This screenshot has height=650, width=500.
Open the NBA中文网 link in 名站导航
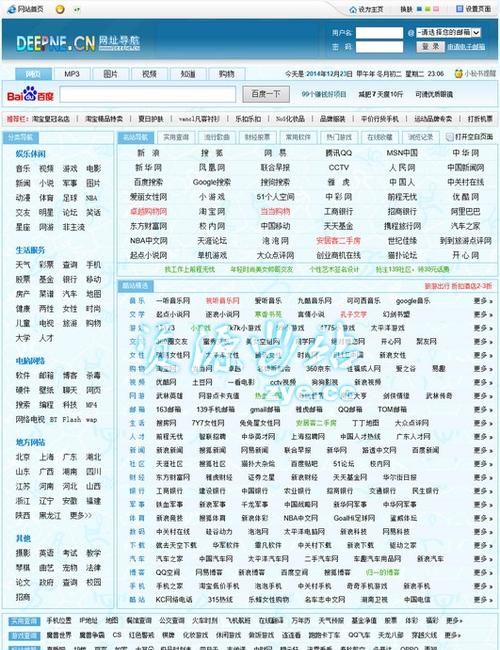pos(148,240)
